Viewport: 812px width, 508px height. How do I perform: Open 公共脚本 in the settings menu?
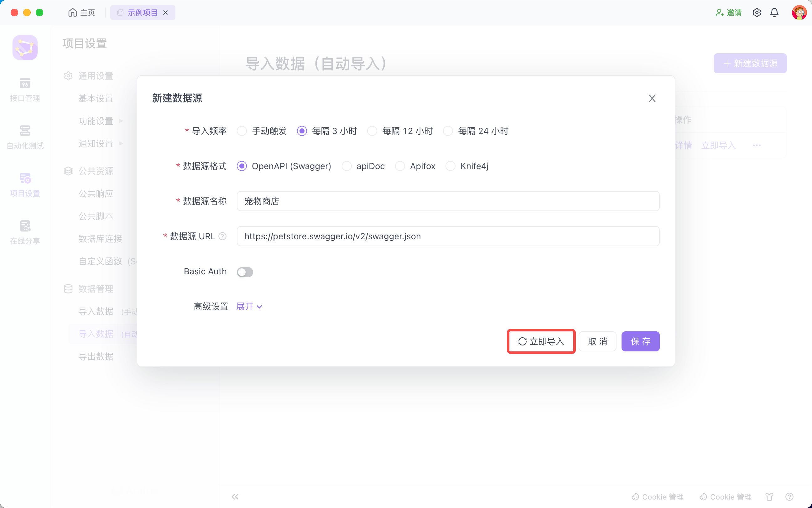[x=96, y=216]
